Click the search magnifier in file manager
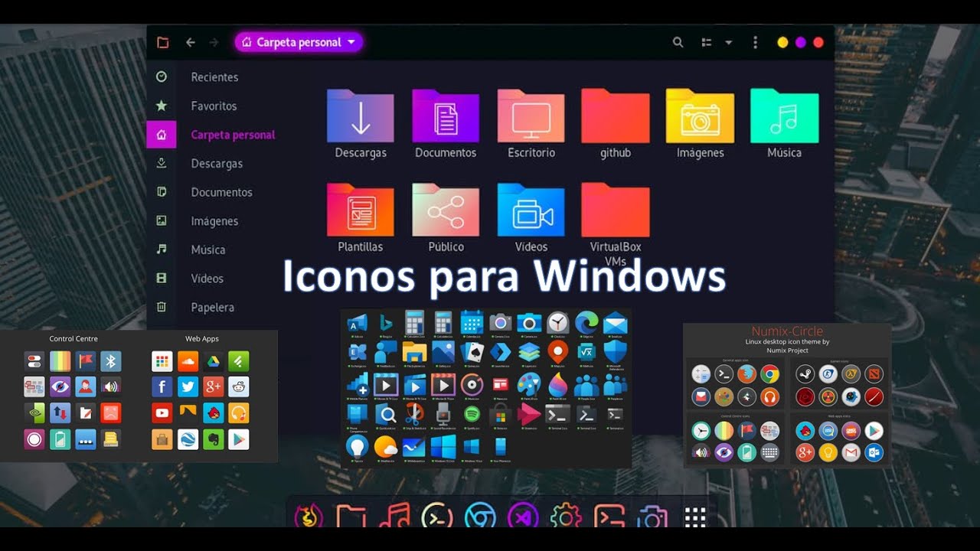 tap(678, 43)
